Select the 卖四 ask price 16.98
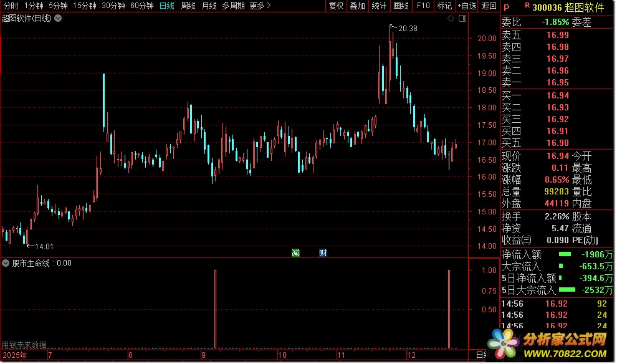617x364 pixels. [558, 47]
